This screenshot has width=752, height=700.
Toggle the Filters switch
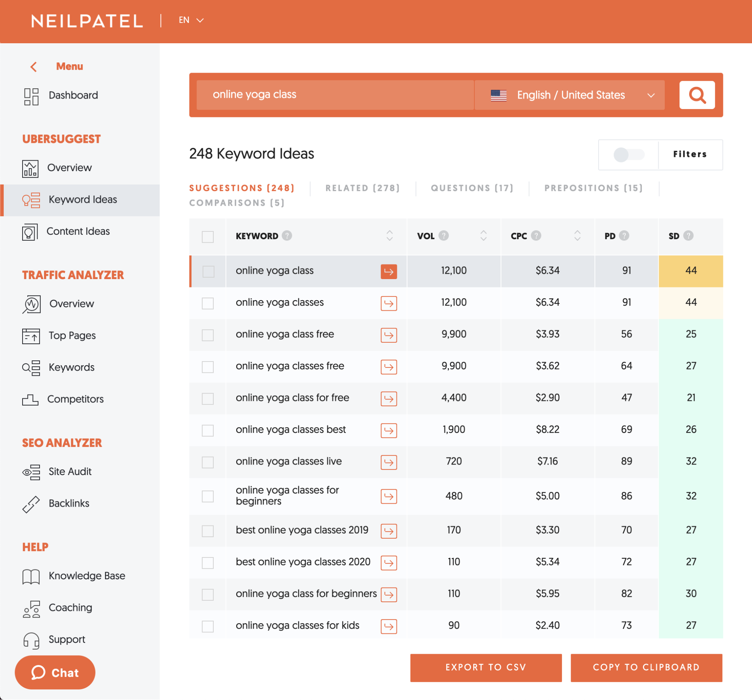pyautogui.click(x=628, y=155)
